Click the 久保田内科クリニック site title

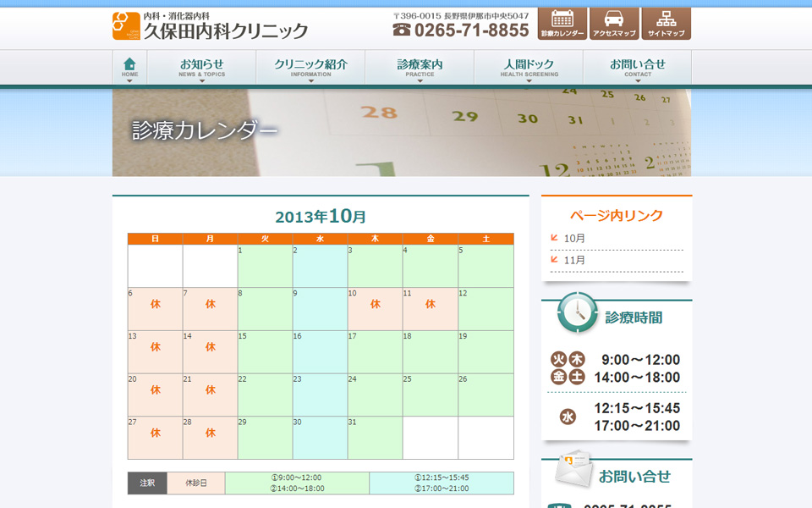[225, 30]
